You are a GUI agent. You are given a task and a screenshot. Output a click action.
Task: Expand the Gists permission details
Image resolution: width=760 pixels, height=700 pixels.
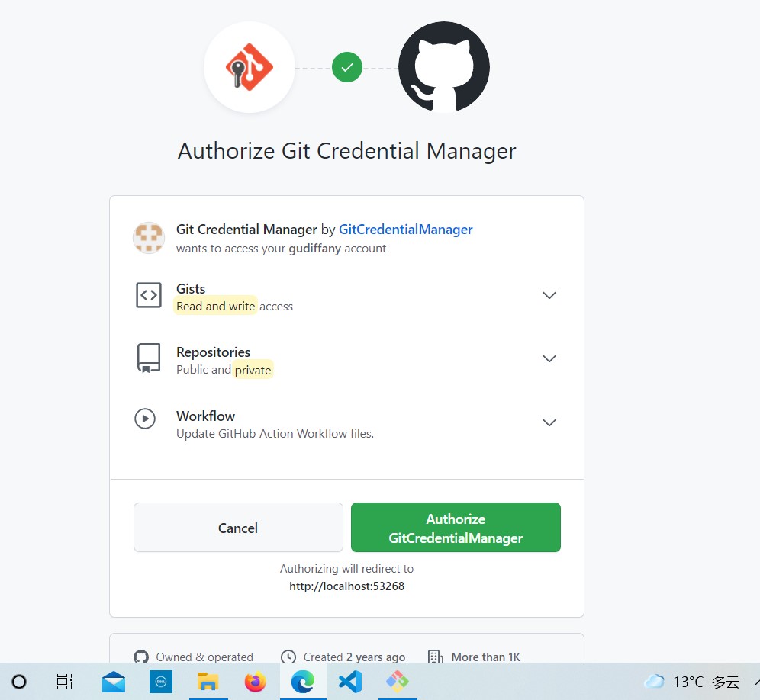(549, 295)
